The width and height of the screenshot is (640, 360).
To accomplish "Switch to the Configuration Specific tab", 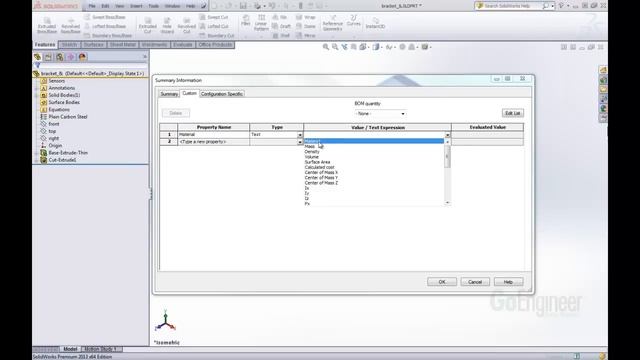I will point(222,94).
